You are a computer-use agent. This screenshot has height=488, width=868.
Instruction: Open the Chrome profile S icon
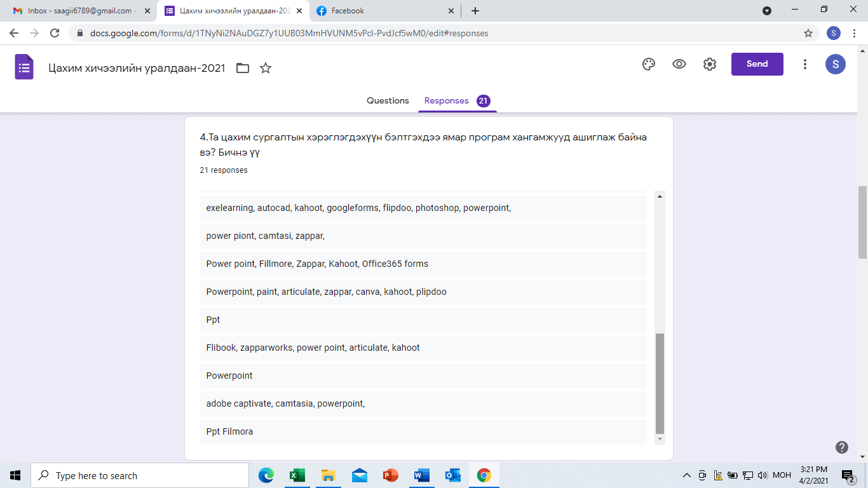point(834,33)
